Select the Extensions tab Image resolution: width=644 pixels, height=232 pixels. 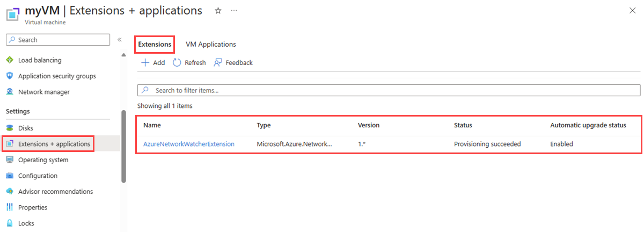click(x=155, y=45)
